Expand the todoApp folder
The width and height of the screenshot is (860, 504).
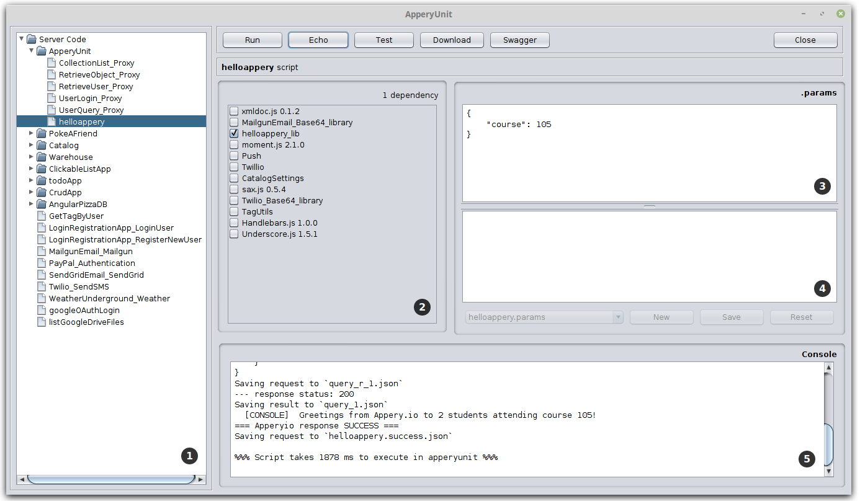pyautogui.click(x=32, y=180)
